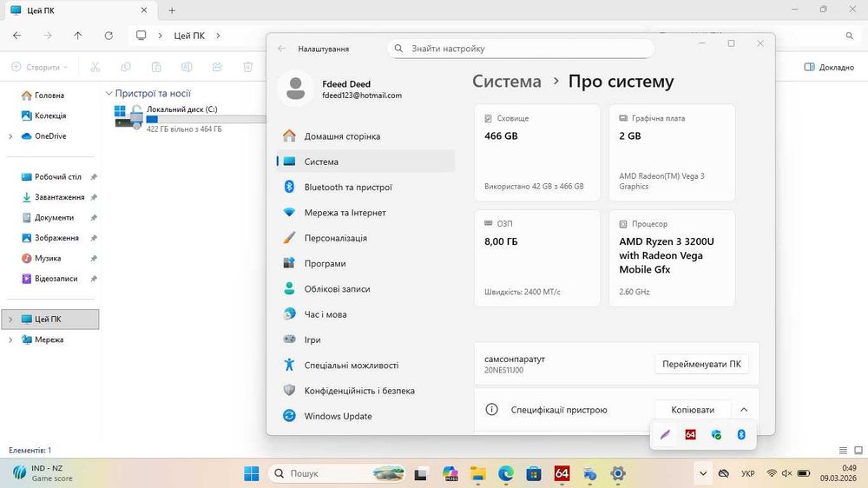868x488 pixels.
Task: Click the Конфіденційність і безпека shield icon
Action: [x=289, y=390]
